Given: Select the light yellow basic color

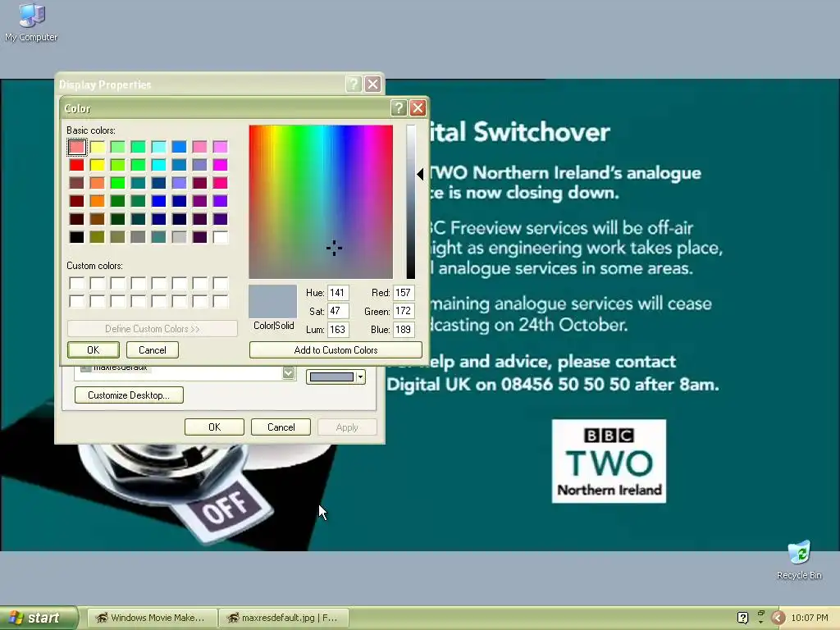Looking at the screenshot, I should 97,147.
